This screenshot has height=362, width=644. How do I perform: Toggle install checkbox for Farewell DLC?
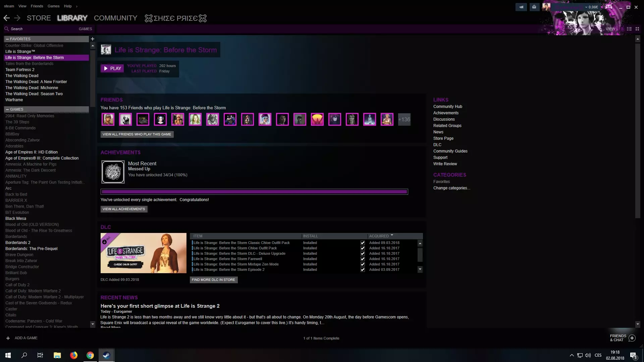[363, 259]
